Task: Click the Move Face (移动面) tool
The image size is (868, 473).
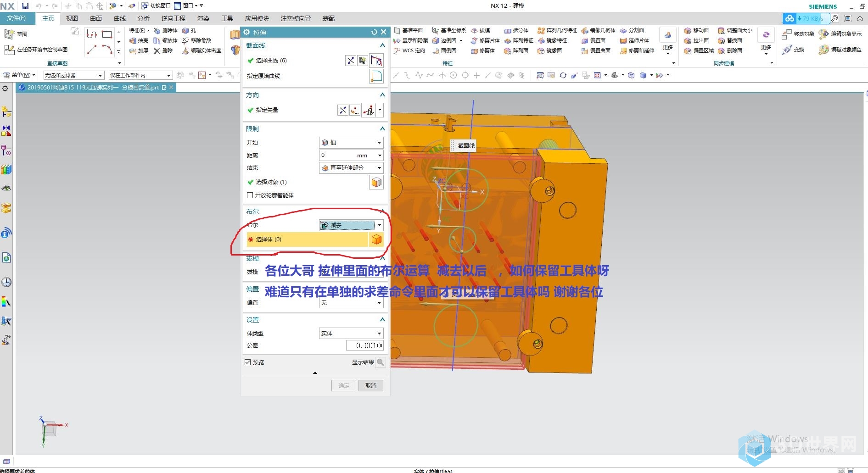Action: pyautogui.click(x=696, y=30)
